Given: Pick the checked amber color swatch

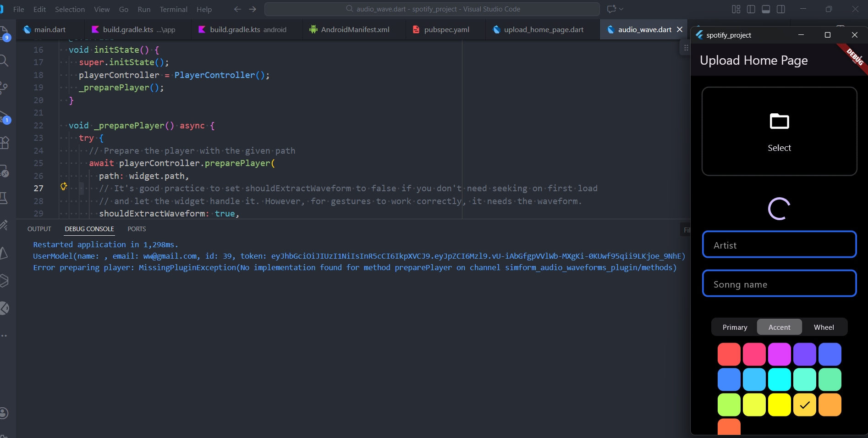Looking at the screenshot, I should pos(804,405).
